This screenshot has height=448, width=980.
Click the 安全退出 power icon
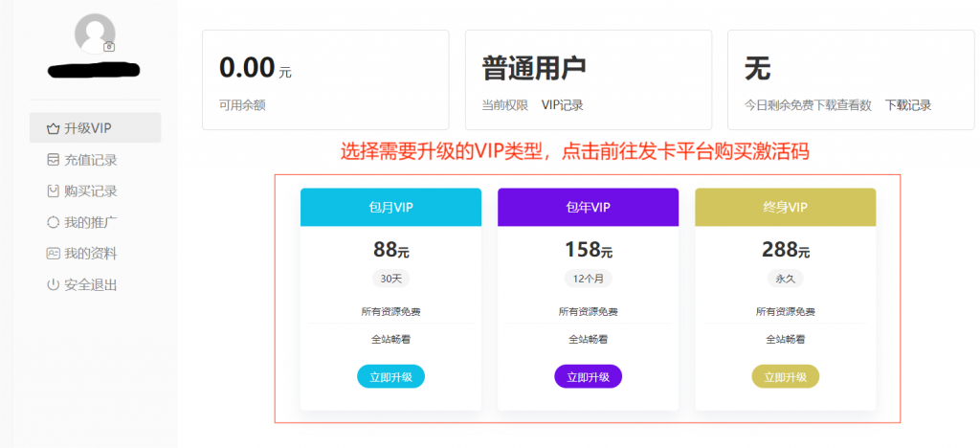pyautogui.click(x=54, y=285)
